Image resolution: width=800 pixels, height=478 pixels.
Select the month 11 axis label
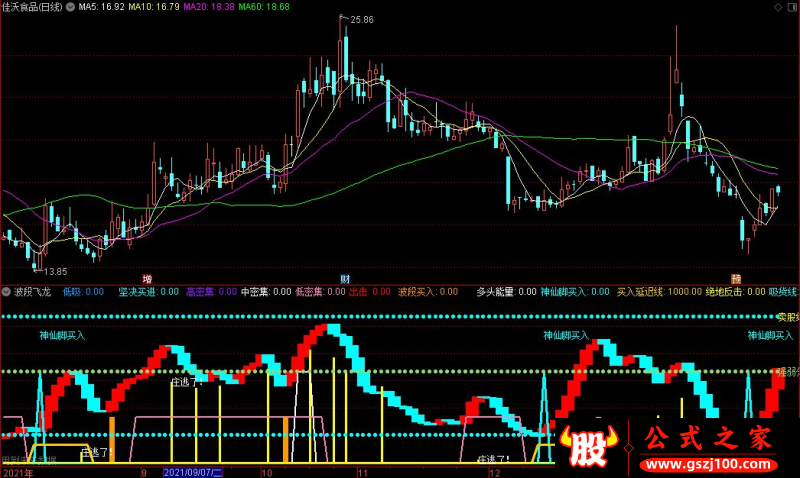click(363, 473)
